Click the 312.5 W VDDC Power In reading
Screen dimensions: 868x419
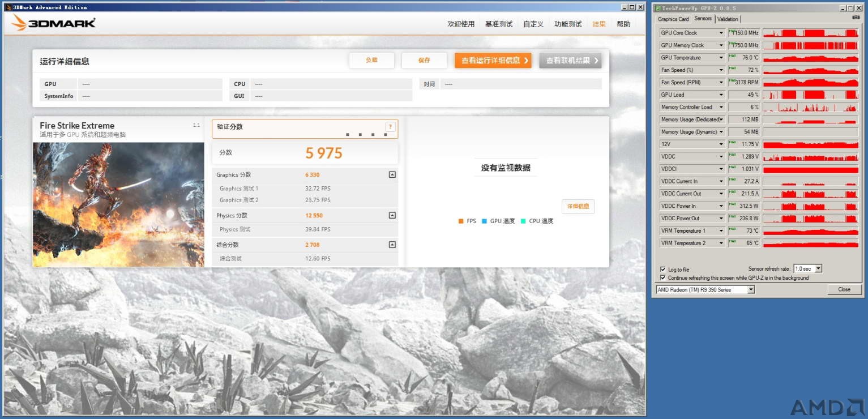pyautogui.click(x=743, y=206)
